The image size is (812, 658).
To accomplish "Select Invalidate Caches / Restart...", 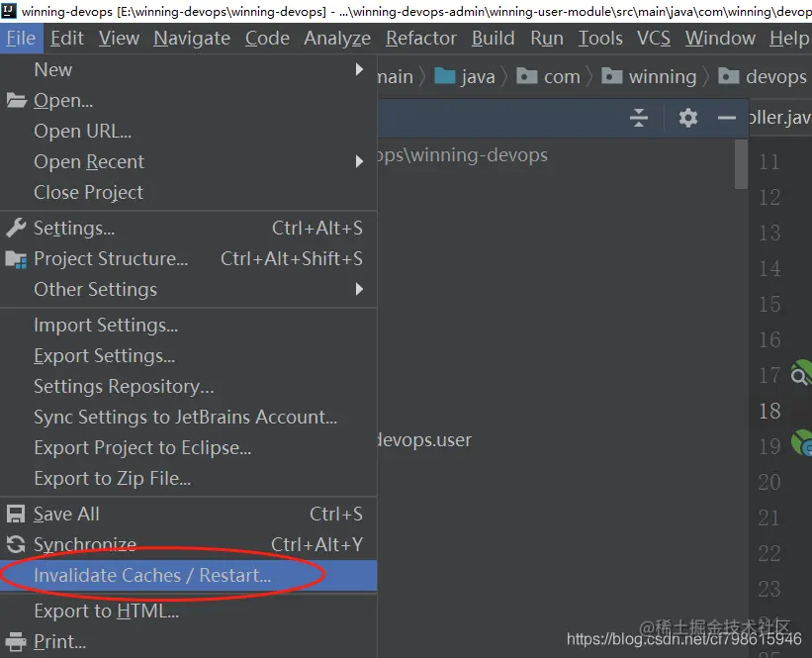I will tap(189, 575).
